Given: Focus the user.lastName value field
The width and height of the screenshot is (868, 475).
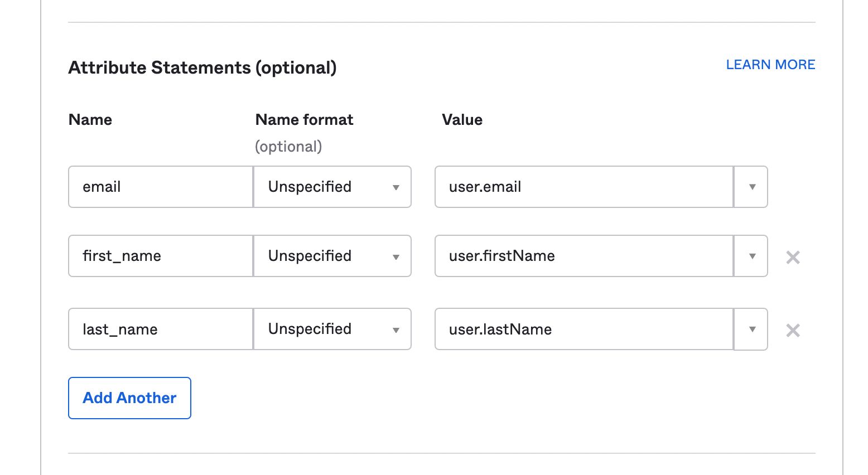Looking at the screenshot, I should [584, 329].
